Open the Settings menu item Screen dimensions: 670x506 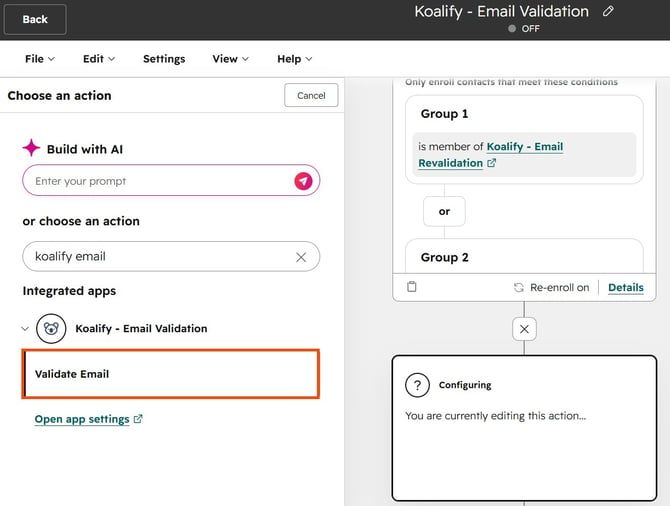point(164,59)
